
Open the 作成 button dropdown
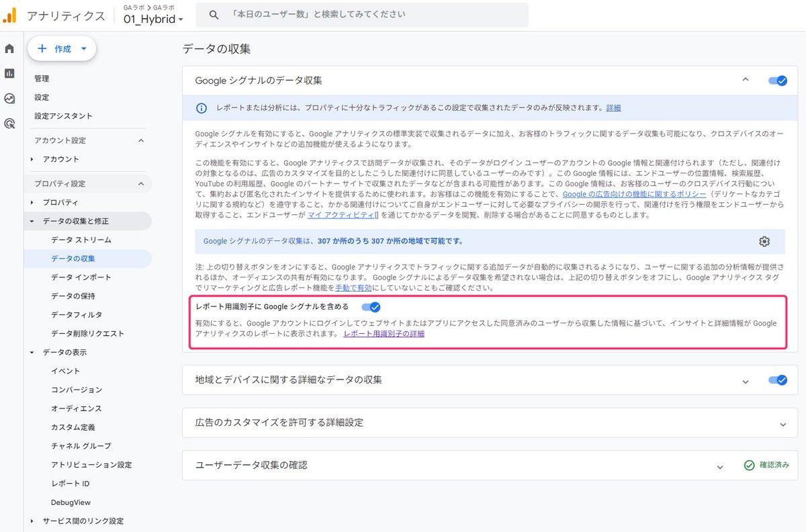(83, 48)
